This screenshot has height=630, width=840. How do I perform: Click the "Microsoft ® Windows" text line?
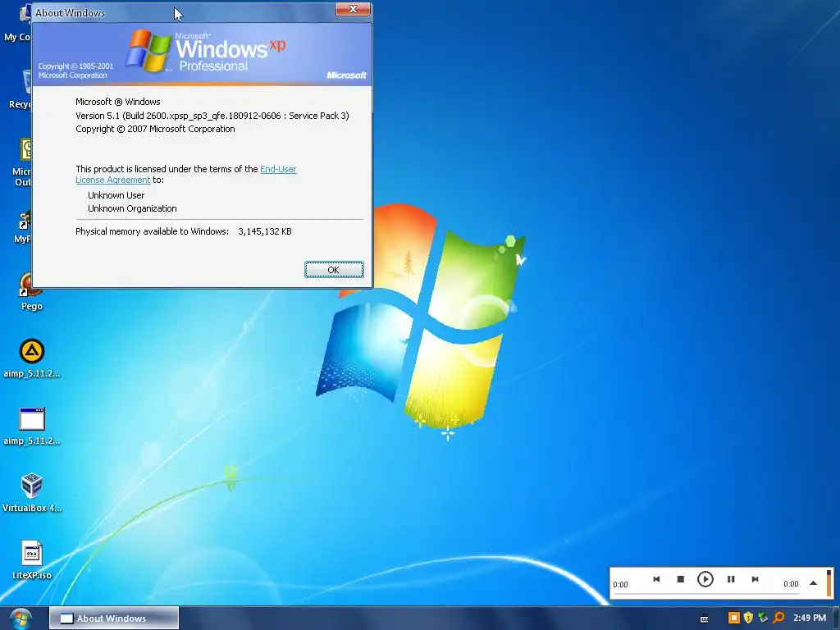pyautogui.click(x=117, y=102)
